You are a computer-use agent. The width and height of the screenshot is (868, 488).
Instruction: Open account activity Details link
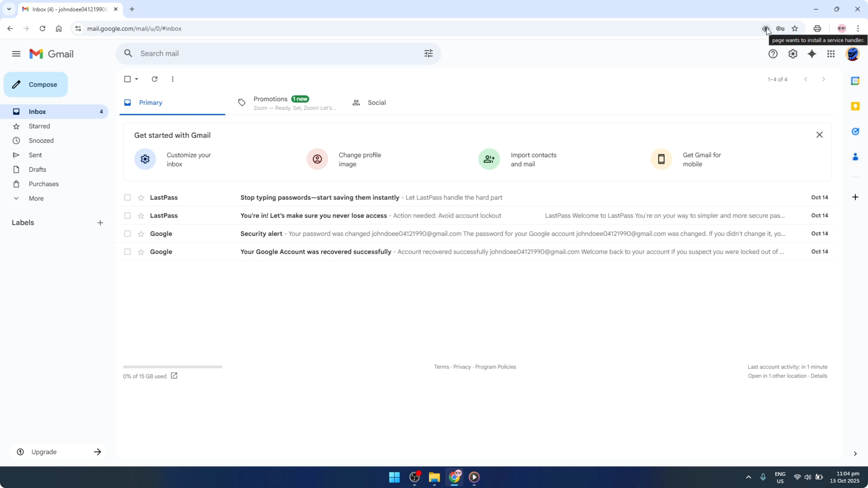[x=819, y=376]
